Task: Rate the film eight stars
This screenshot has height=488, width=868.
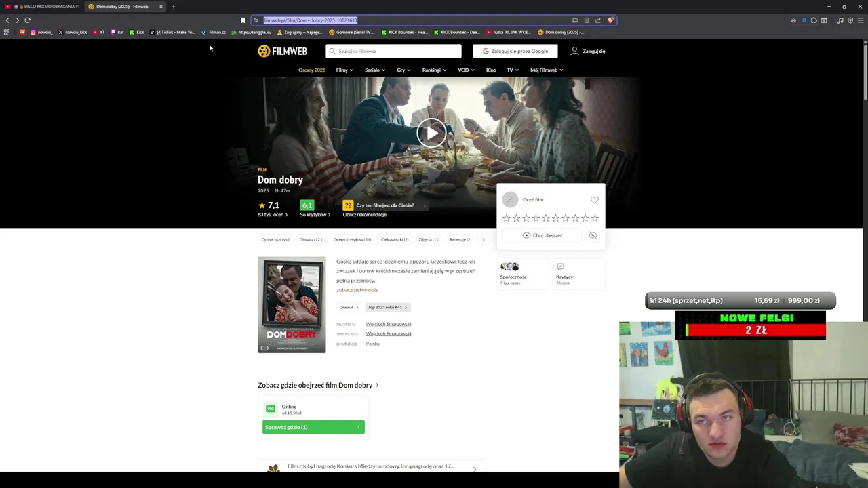Action: coord(575,218)
